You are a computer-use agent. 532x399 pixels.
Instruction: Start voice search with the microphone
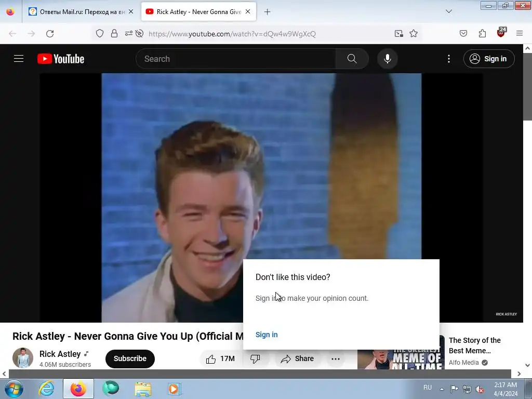[x=387, y=59]
